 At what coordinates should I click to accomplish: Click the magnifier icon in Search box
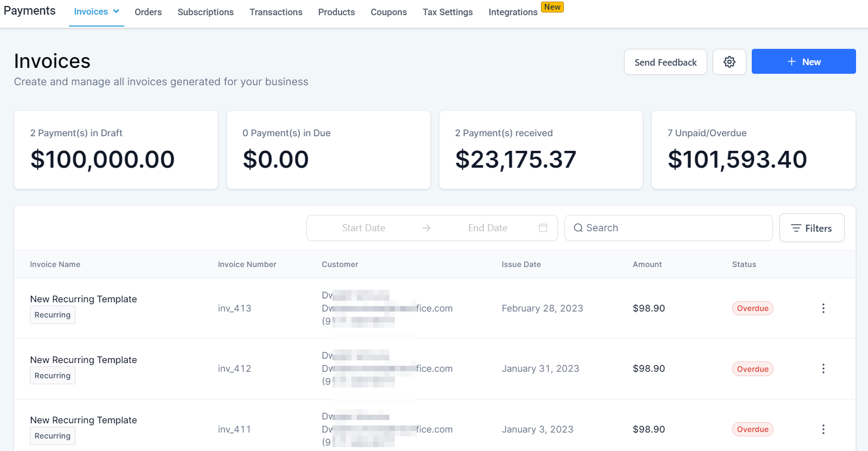tap(578, 228)
